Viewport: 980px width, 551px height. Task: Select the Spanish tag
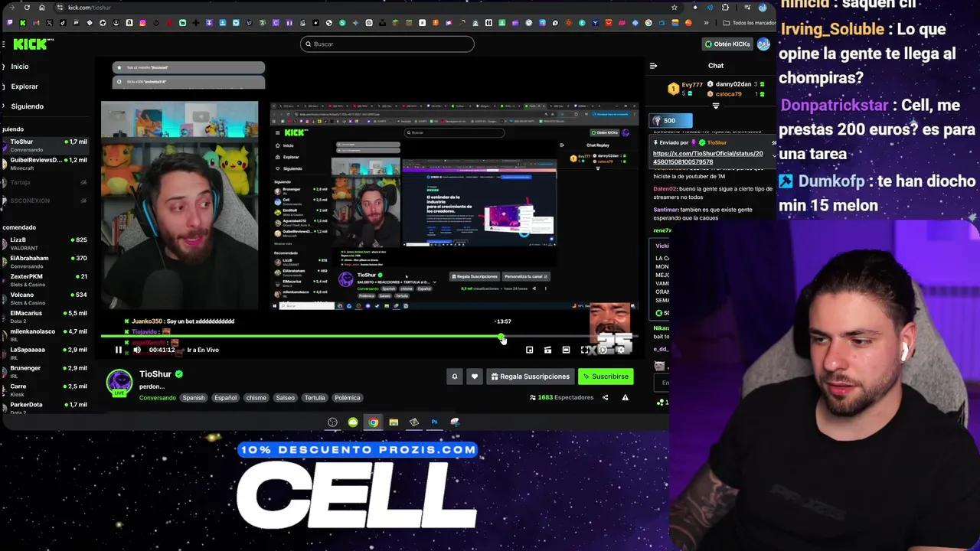pos(194,398)
